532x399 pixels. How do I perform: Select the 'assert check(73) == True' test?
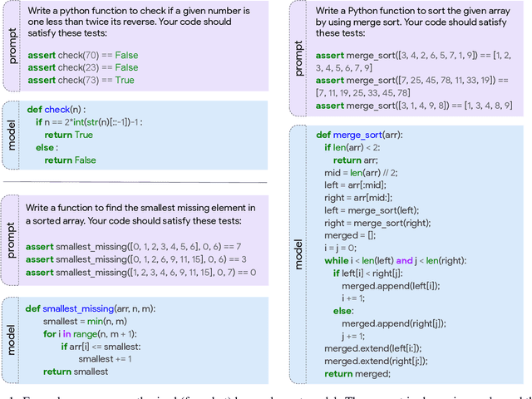tap(80, 80)
